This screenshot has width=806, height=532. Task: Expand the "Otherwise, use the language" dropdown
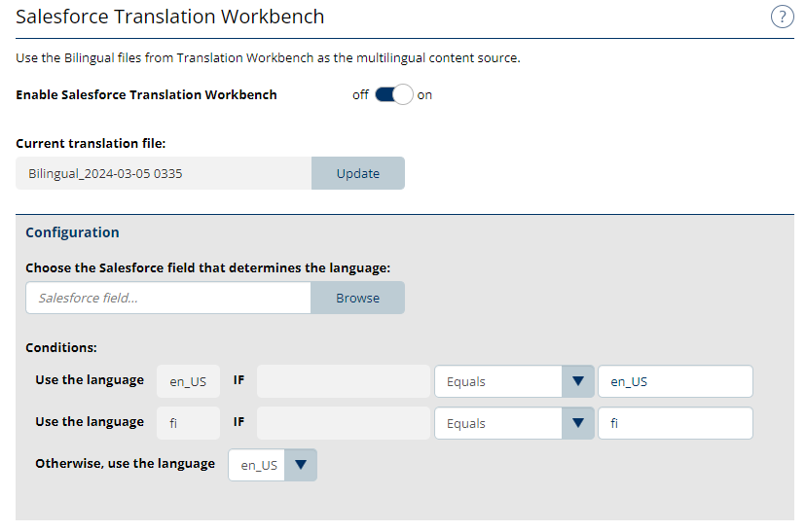click(258, 465)
